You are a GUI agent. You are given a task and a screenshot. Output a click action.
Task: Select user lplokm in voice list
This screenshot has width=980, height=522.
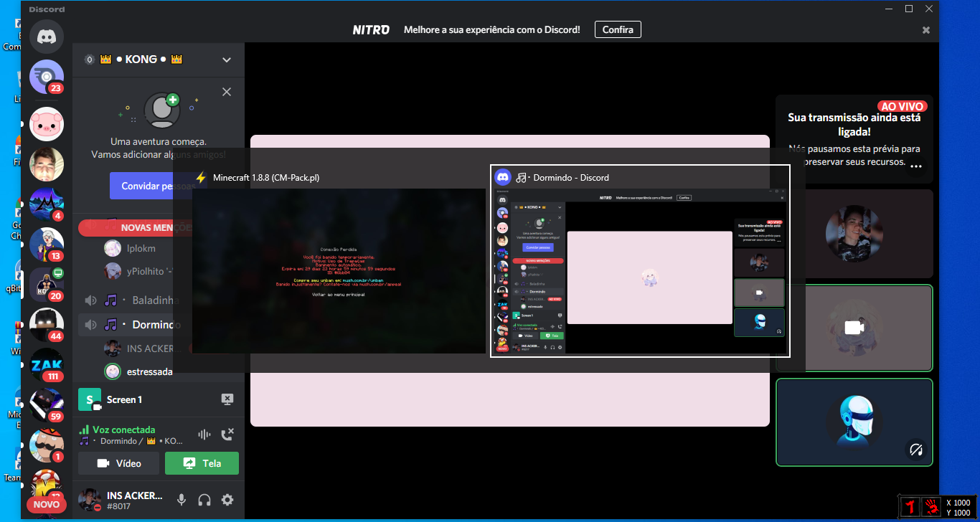pos(140,248)
